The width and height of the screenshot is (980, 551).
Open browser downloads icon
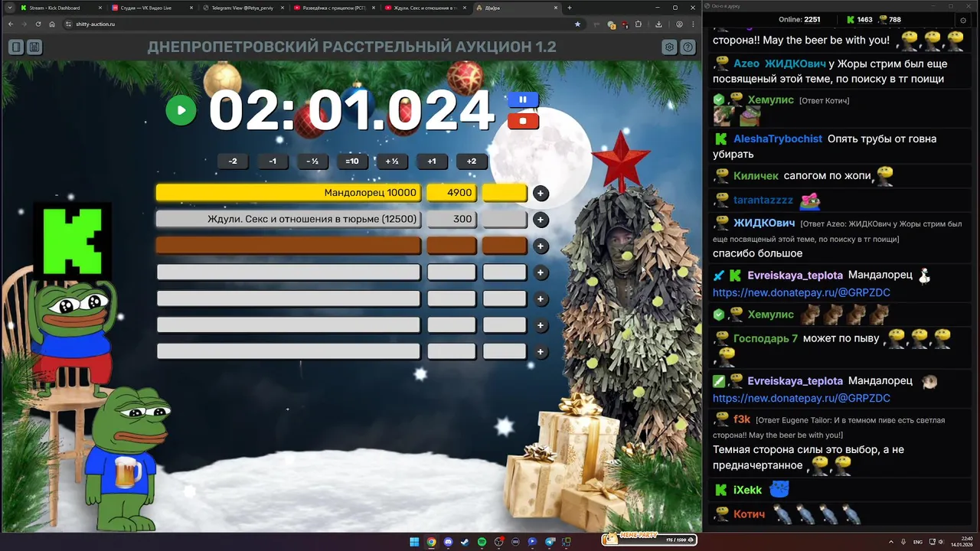658,24
